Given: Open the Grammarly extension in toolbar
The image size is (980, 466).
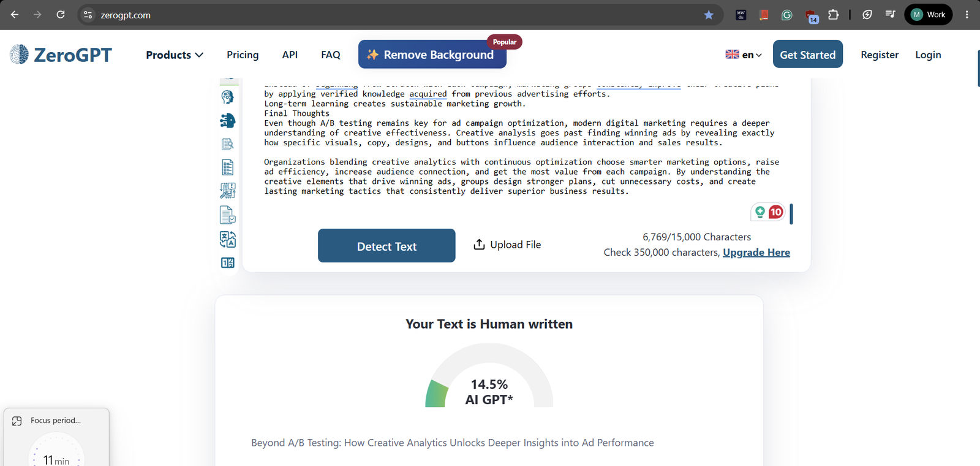Looking at the screenshot, I should 787,15.
